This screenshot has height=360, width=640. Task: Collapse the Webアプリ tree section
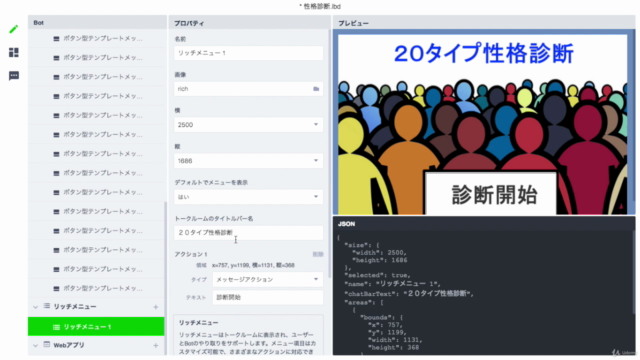tap(36, 346)
